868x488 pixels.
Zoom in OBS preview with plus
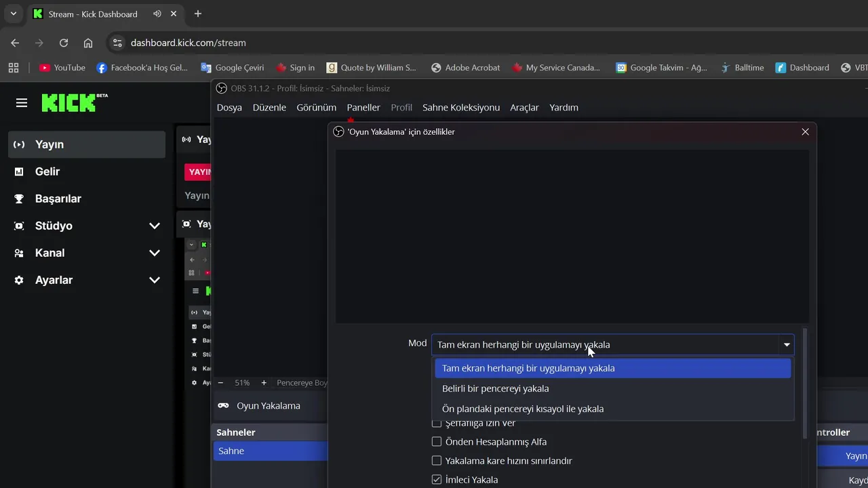coord(264,383)
